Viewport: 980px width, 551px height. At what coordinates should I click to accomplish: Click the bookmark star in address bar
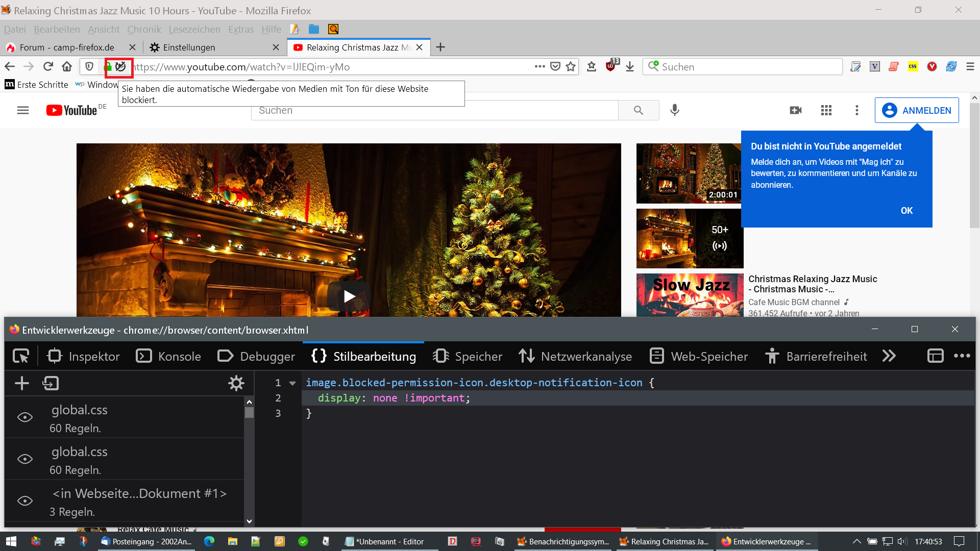571,67
